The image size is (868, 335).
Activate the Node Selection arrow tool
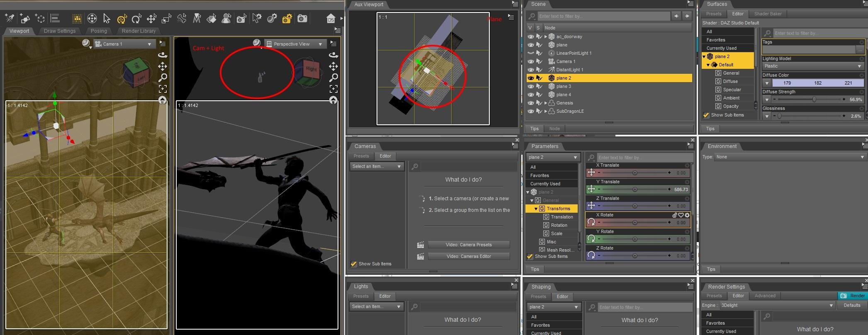107,19
